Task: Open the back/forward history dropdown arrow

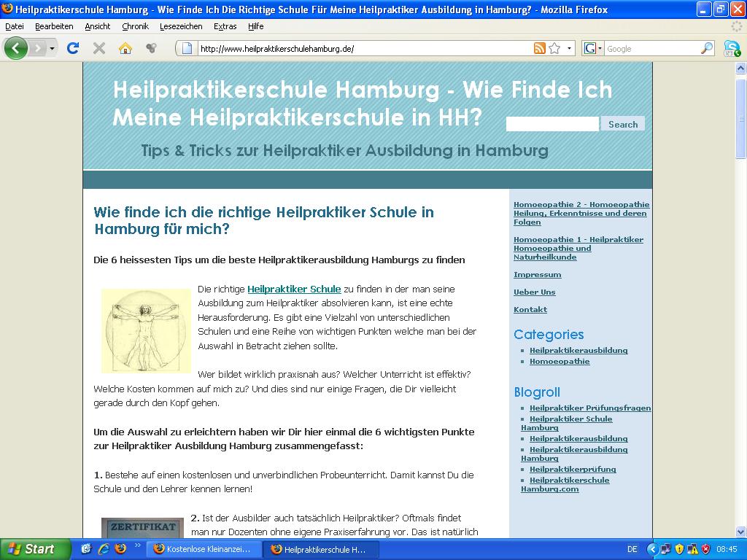Action: 52,49
